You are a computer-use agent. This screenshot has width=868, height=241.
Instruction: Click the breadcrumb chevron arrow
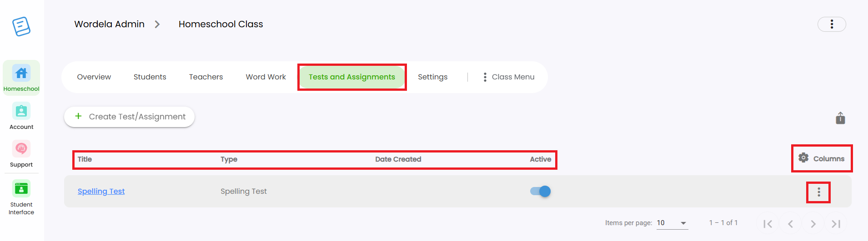157,24
